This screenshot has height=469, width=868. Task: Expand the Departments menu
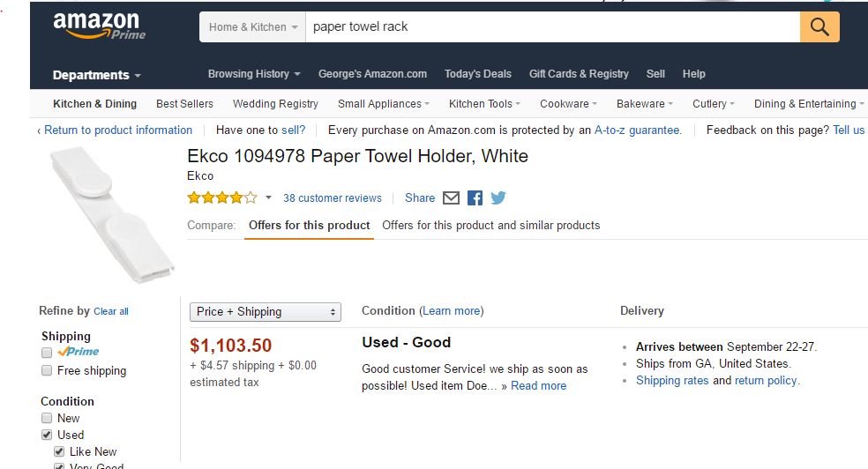96,75
